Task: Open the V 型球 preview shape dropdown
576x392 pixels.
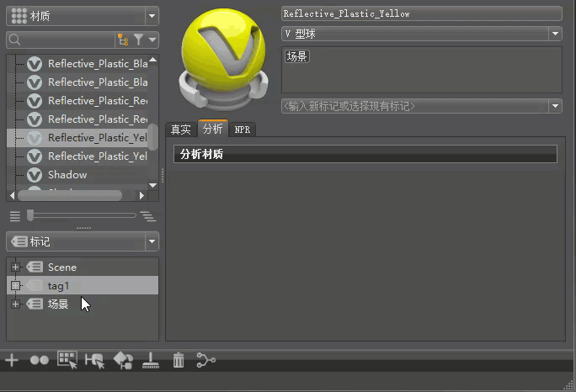Action: pos(555,34)
